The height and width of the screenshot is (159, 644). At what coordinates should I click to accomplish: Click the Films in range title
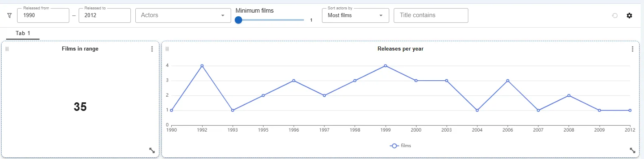(x=80, y=49)
